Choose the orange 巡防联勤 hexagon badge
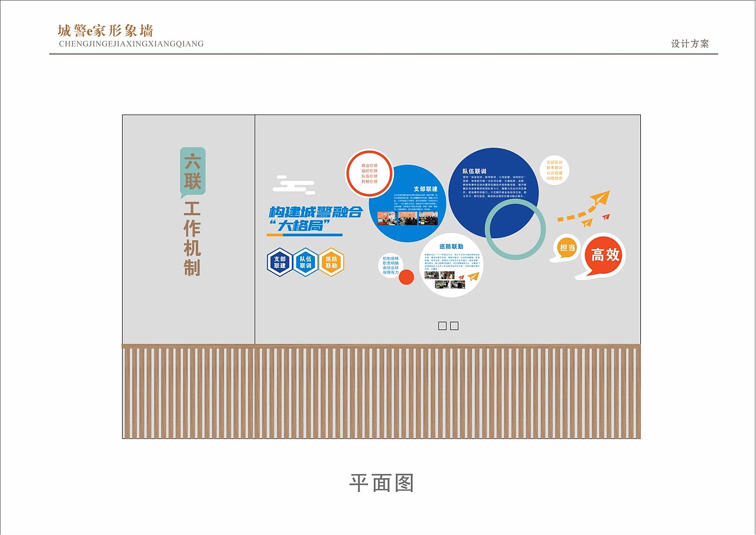Viewport: 756px width, 535px height. (331, 262)
